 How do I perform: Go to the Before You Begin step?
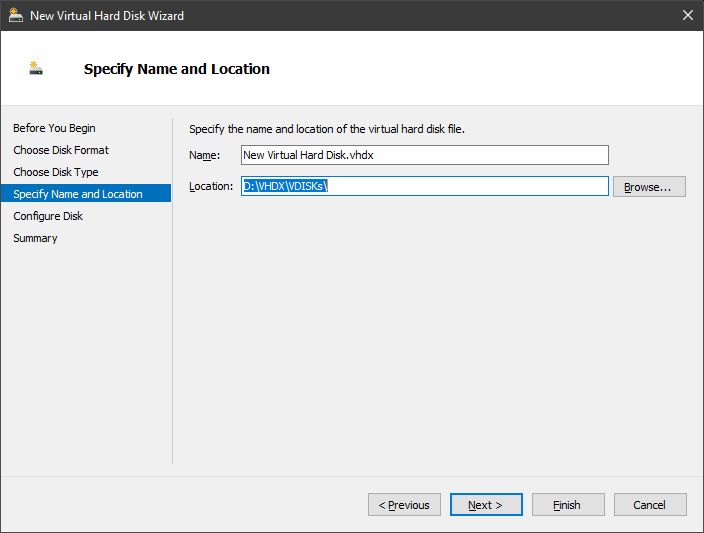pyautogui.click(x=54, y=128)
